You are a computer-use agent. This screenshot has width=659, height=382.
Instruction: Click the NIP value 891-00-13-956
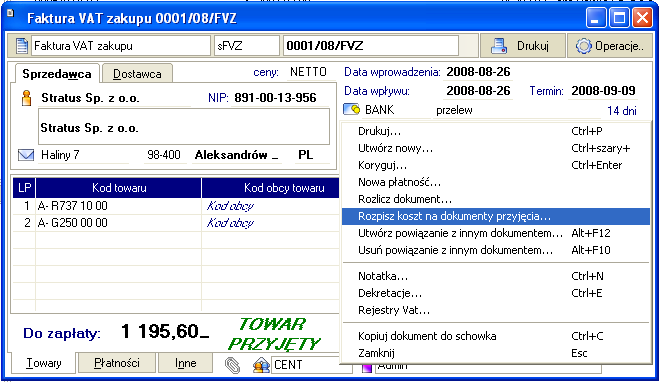275,98
